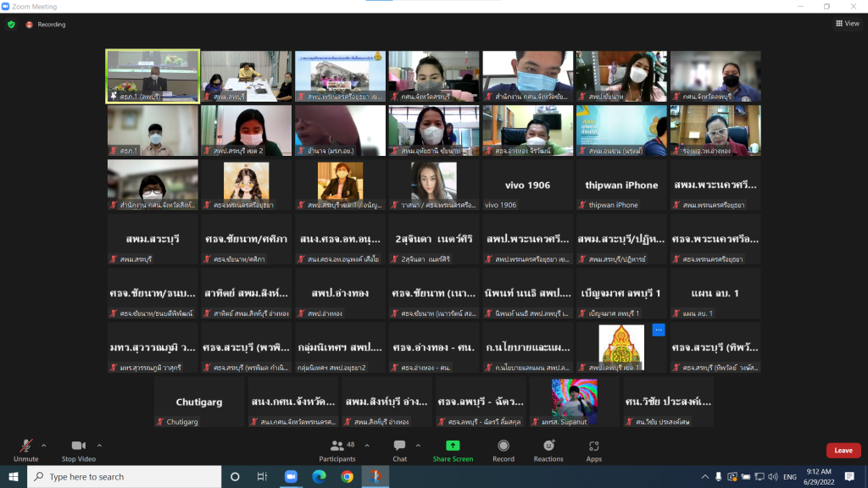This screenshot has height=488, width=868.
Task: Select the vivo 1906 participant tile
Action: pos(527,185)
